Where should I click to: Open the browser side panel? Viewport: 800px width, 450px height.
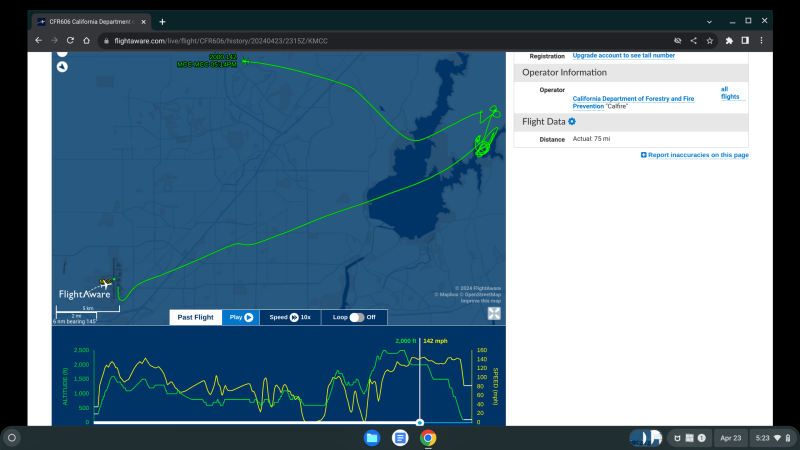click(745, 41)
